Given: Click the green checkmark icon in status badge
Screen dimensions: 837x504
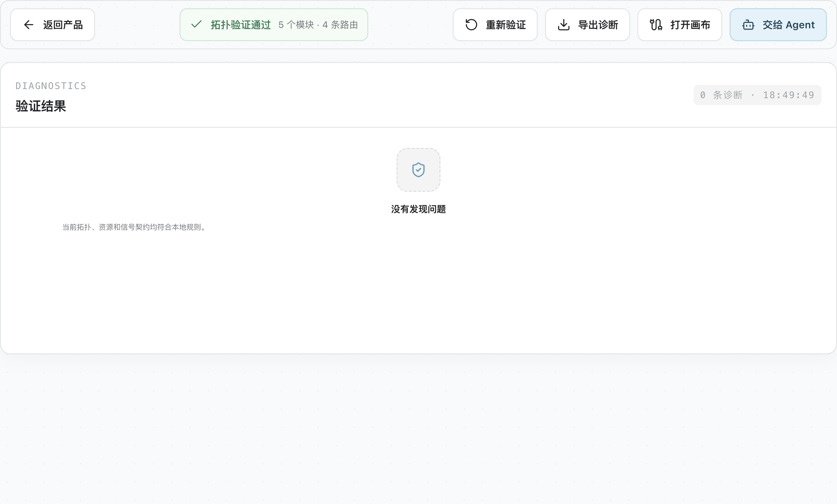Looking at the screenshot, I should click(196, 24).
